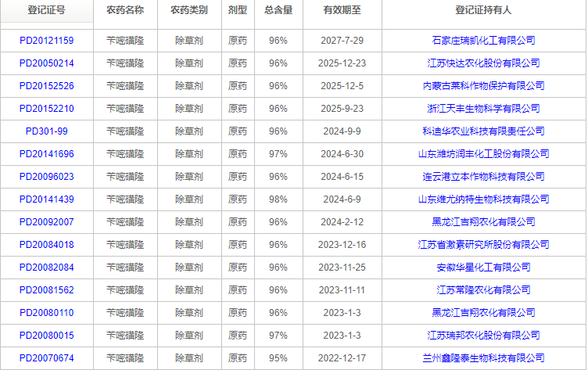Select expiry date 2024-6-30
This screenshot has height=370, width=588.
pyautogui.click(x=342, y=154)
